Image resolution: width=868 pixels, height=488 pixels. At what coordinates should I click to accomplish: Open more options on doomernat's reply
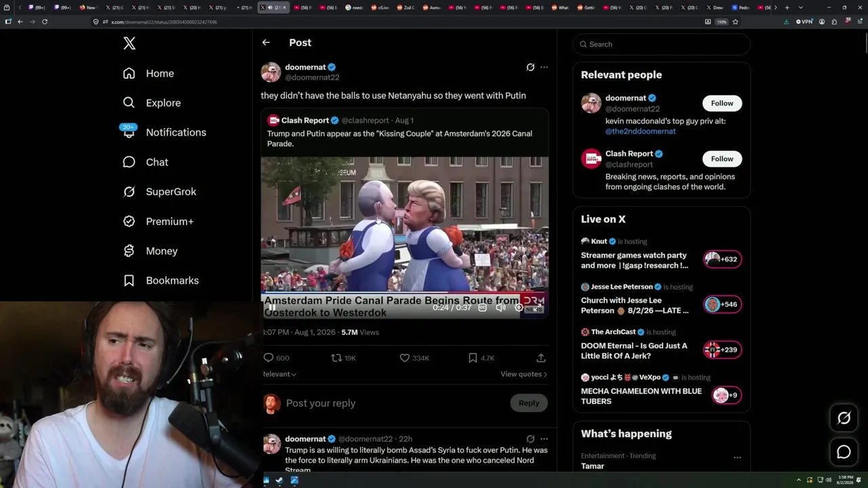click(x=544, y=439)
